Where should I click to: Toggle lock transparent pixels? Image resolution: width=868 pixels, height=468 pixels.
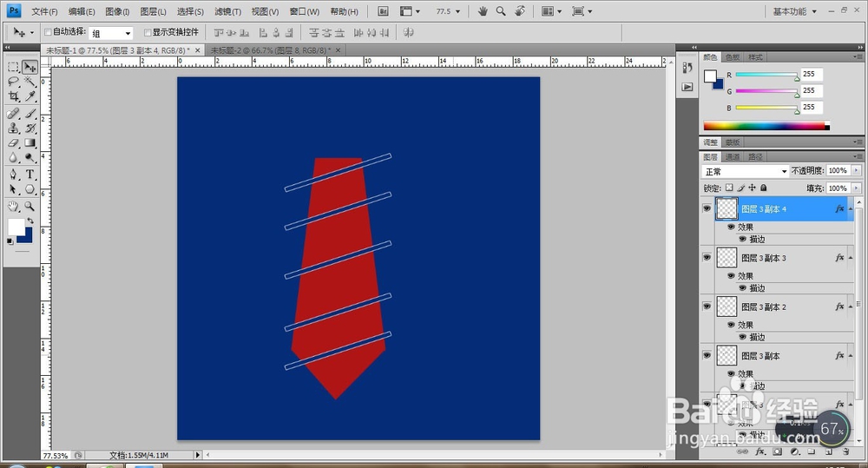tap(730, 188)
